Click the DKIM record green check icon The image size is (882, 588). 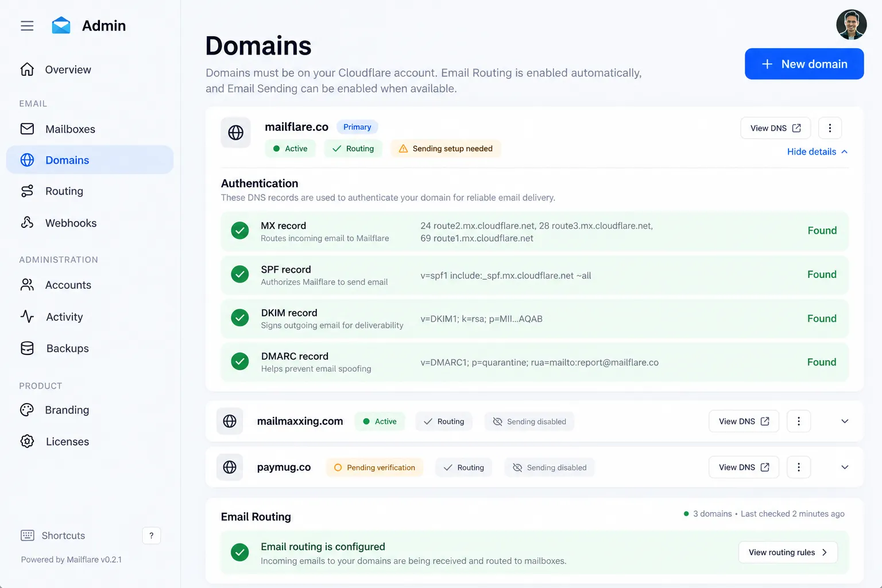click(240, 318)
